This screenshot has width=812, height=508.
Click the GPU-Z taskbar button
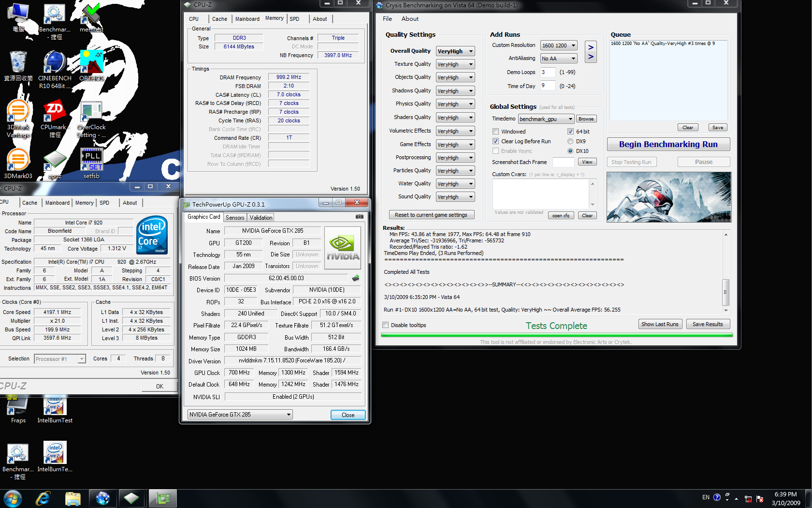(163, 498)
